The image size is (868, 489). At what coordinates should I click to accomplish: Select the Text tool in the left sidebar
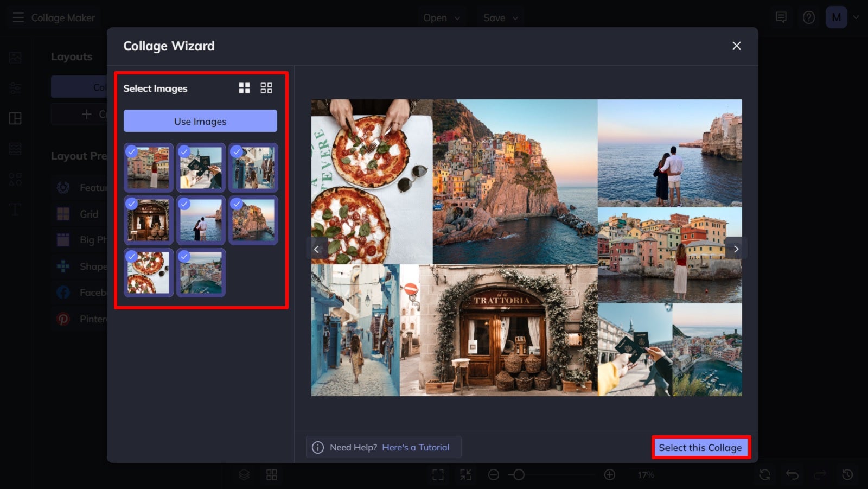click(15, 209)
